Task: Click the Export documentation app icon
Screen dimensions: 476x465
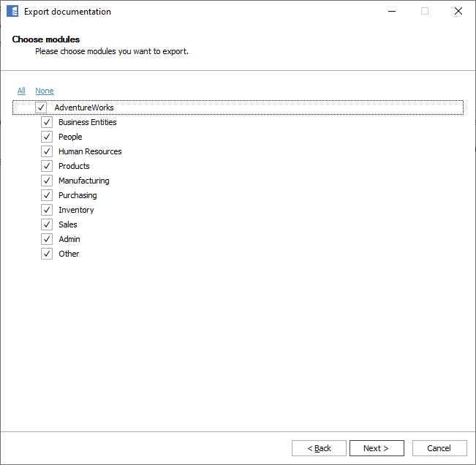Action: point(12,12)
